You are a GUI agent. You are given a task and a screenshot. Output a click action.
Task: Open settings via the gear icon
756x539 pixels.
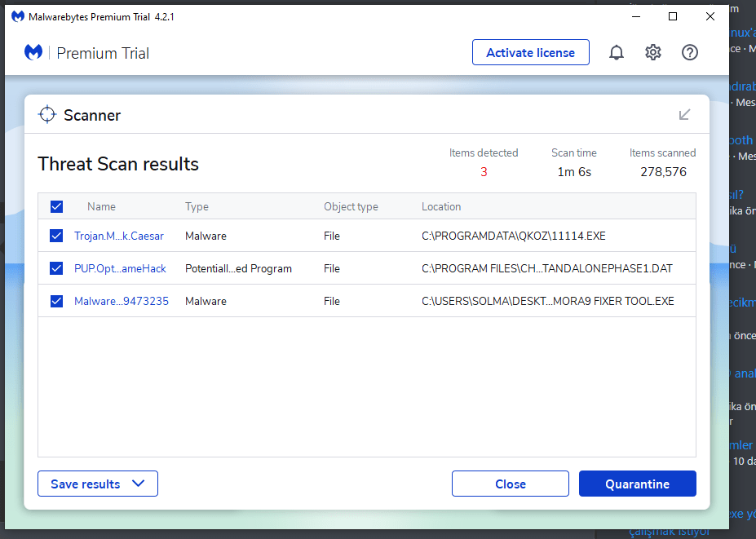(652, 52)
